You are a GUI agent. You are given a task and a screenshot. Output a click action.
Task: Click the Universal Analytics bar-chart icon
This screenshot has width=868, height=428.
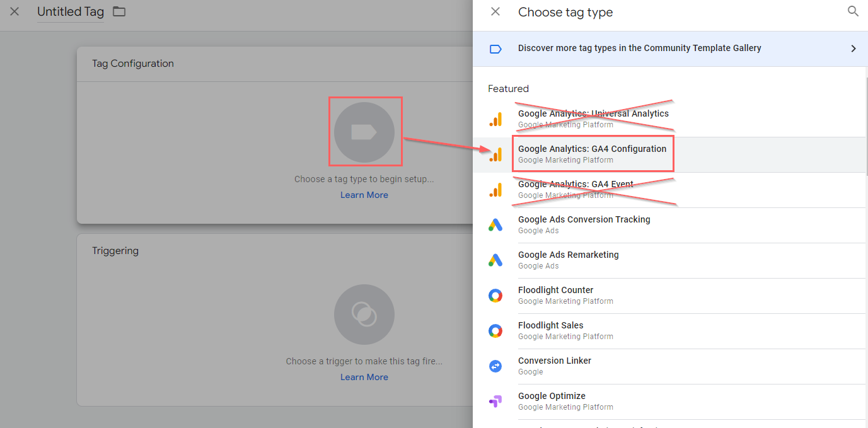pyautogui.click(x=495, y=119)
